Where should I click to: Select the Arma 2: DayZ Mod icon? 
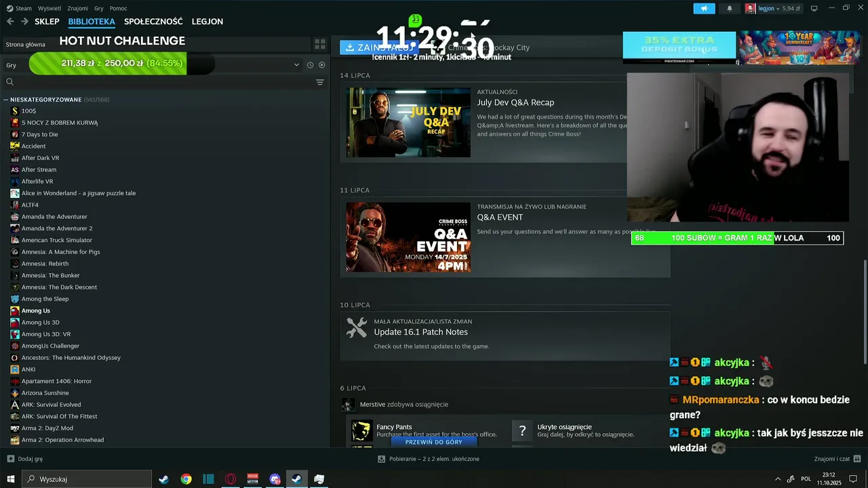coord(15,428)
